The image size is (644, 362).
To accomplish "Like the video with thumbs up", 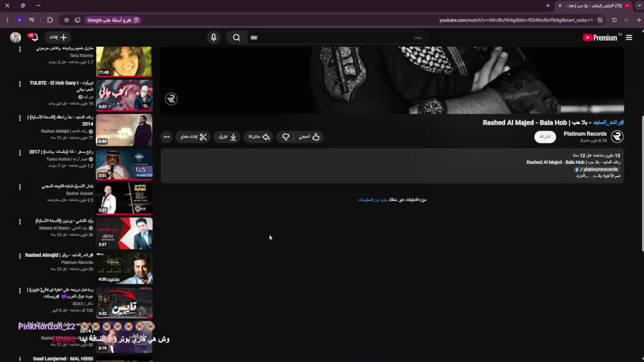I will 309,137.
